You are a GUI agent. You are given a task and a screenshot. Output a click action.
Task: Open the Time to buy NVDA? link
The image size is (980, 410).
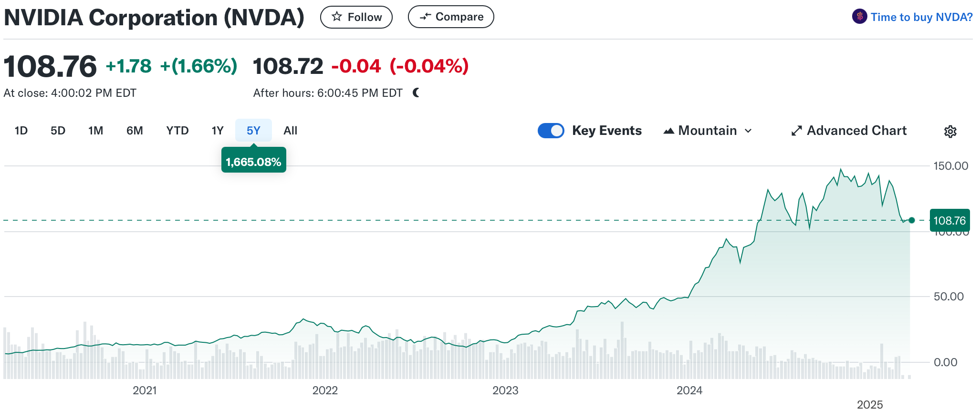point(921,17)
